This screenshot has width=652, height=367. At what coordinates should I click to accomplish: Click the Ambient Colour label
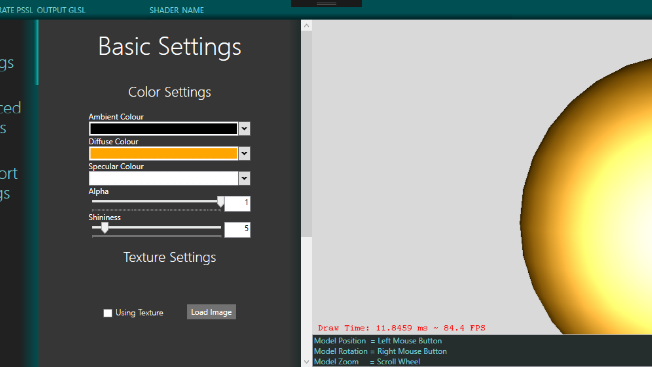point(116,117)
